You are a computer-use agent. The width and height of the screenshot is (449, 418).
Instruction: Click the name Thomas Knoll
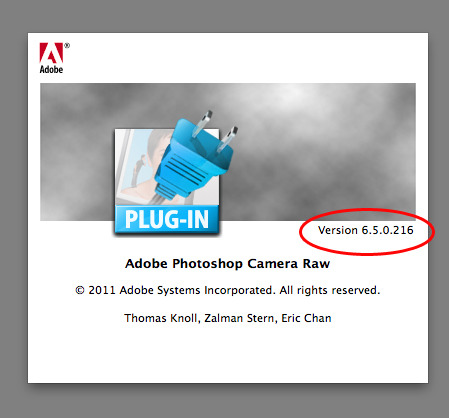coord(162,318)
